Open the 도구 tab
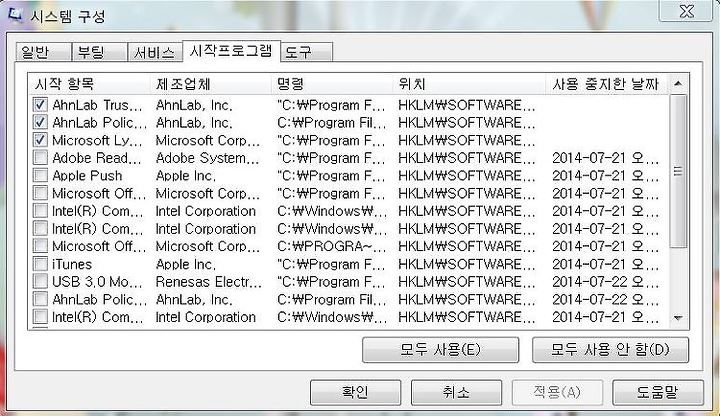 pos(306,52)
